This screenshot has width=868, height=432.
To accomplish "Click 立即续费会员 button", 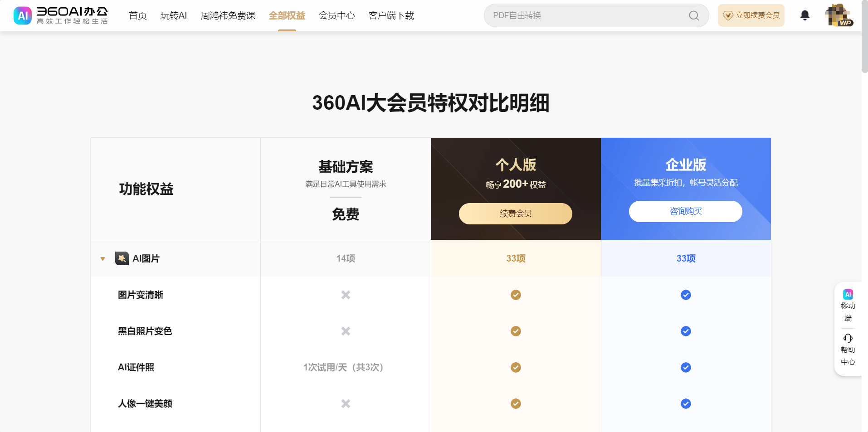I will 751,15.
